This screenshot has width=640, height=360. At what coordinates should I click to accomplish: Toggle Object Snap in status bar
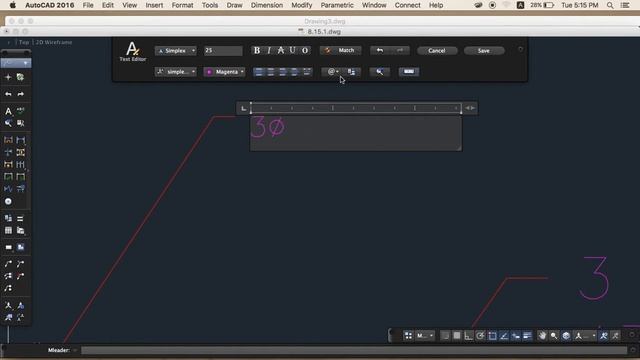pyautogui.click(x=492, y=336)
